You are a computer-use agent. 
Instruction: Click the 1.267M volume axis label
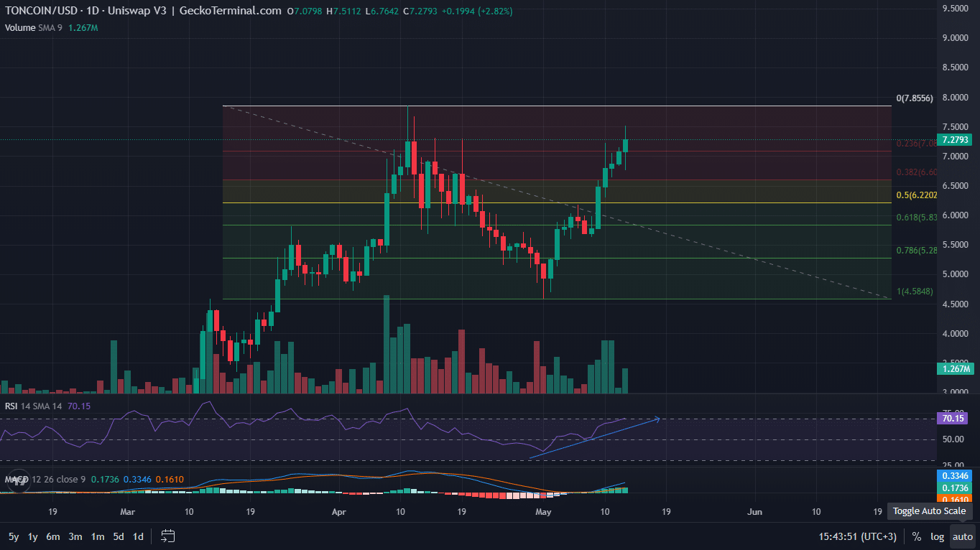click(956, 369)
